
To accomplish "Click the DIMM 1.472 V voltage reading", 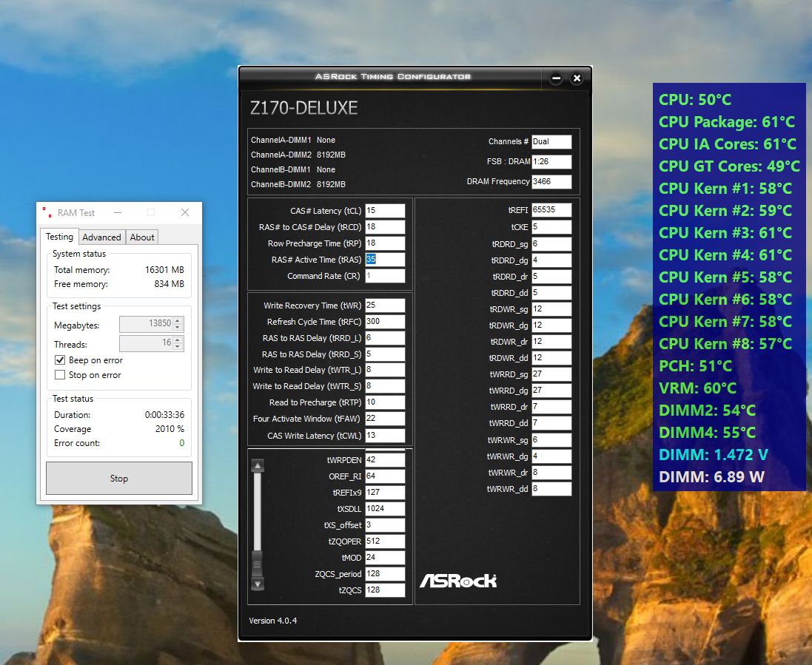I will click(x=713, y=455).
